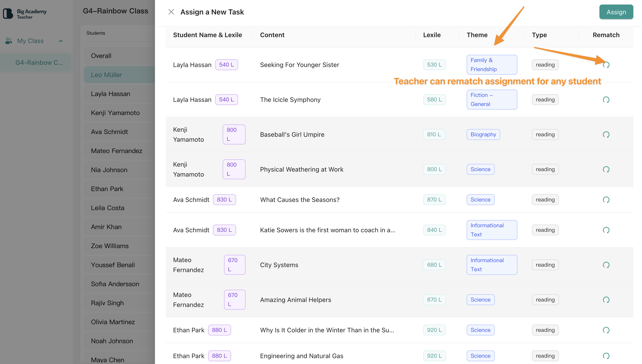Open the Big Academy Teacher logo
The height and width of the screenshot is (364, 642).
[24, 14]
